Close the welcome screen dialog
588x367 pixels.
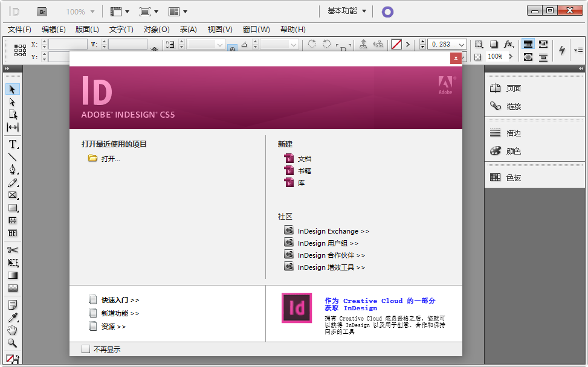click(x=456, y=58)
